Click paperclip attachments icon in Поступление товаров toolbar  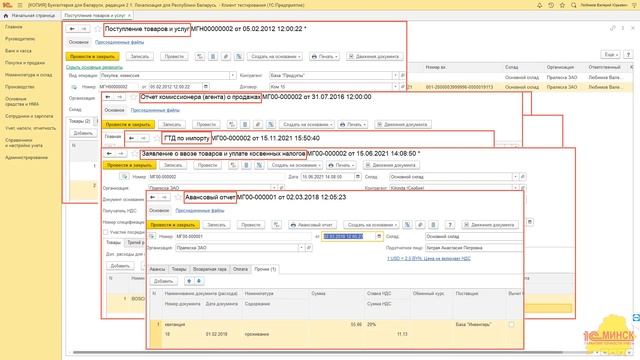pos(226,56)
